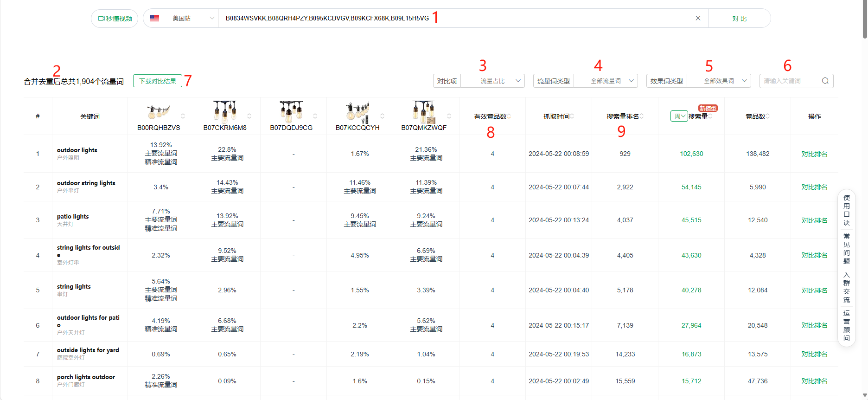
Task: Open 使用口诀 in side panel
Action: [847, 210]
